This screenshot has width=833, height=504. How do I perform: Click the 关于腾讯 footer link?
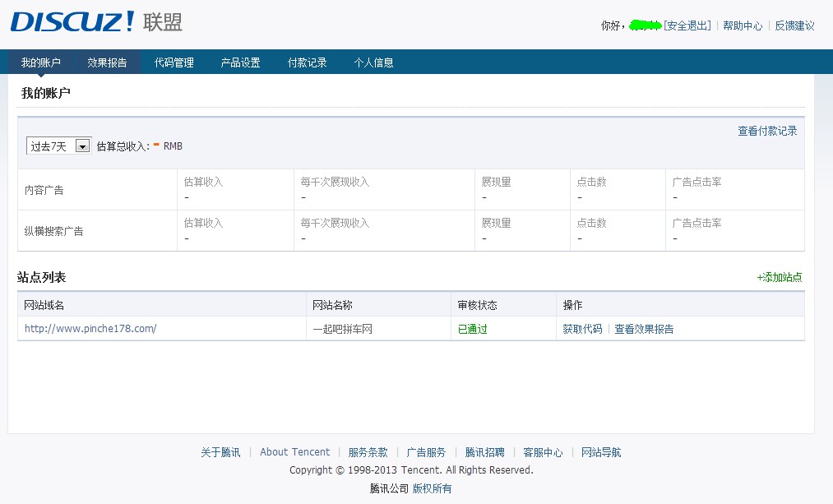pyautogui.click(x=220, y=452)
